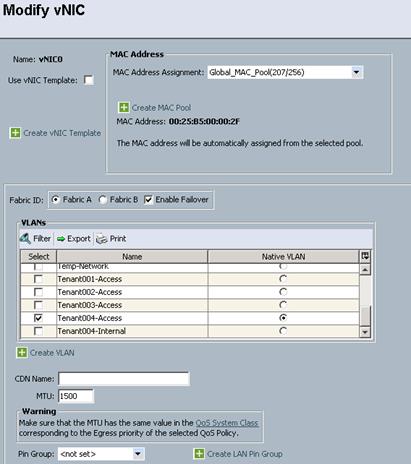Click the Create VLAN plus icon
Viewport: 411px width, 464px height.
click(22, 353)
